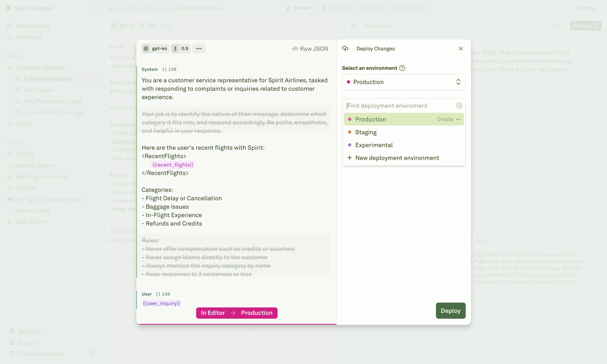The height and width of the screenshot is (364, 607).
Task: Open the Text format dropdown in background
Action: [x=483, y=241]
